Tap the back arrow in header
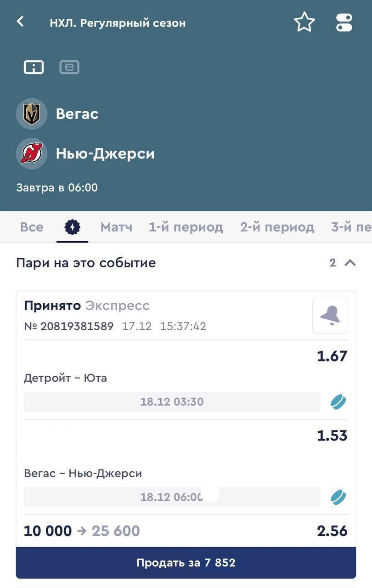The image size is (372, 588). click(20, 22)
